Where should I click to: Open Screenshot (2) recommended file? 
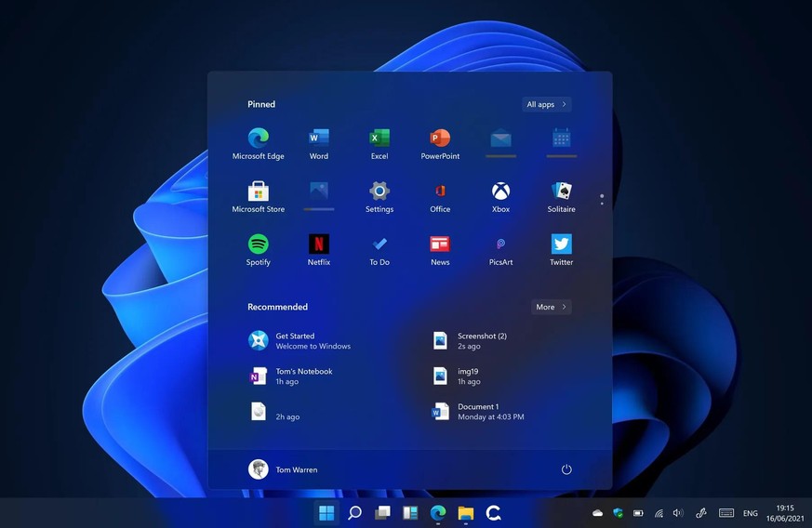(471, 340)
